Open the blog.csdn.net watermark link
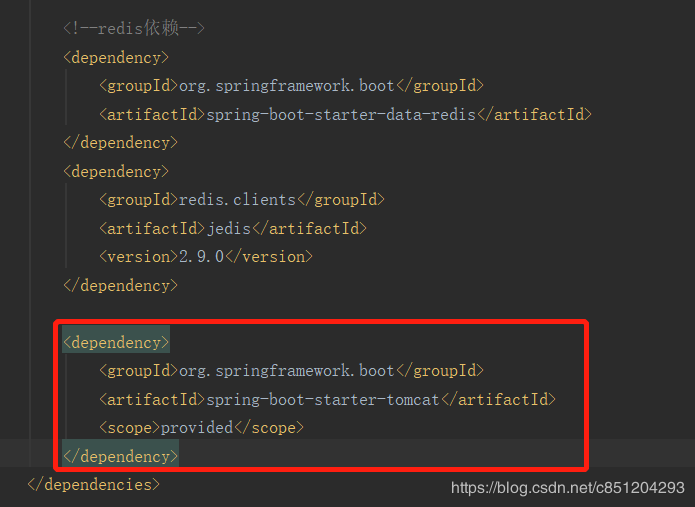 click(567, 488)
